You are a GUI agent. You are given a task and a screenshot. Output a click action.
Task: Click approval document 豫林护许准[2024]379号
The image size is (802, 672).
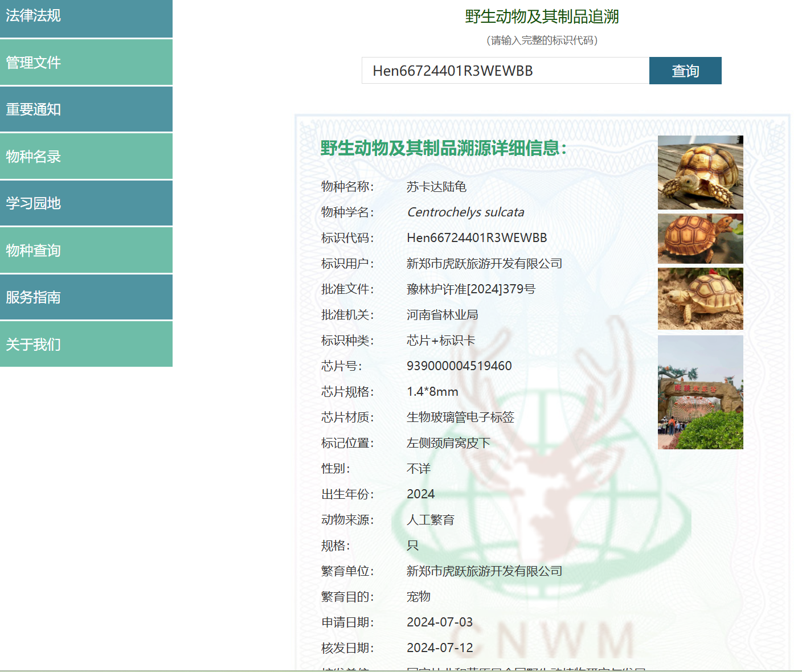(x=471, y=289)
